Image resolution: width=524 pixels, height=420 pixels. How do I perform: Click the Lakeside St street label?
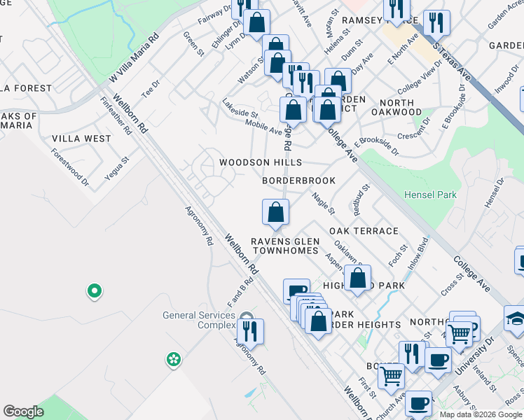(240, 108)
